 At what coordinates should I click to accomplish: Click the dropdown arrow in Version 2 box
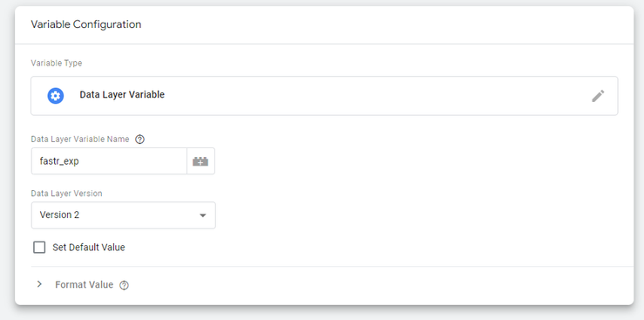point(202,215)
